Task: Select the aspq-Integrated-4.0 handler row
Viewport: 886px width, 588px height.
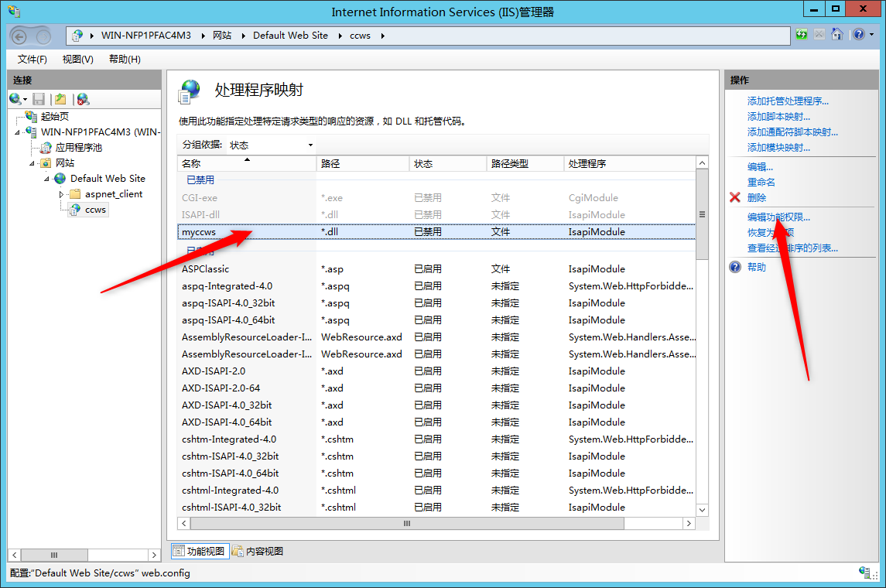Action: 436,286
